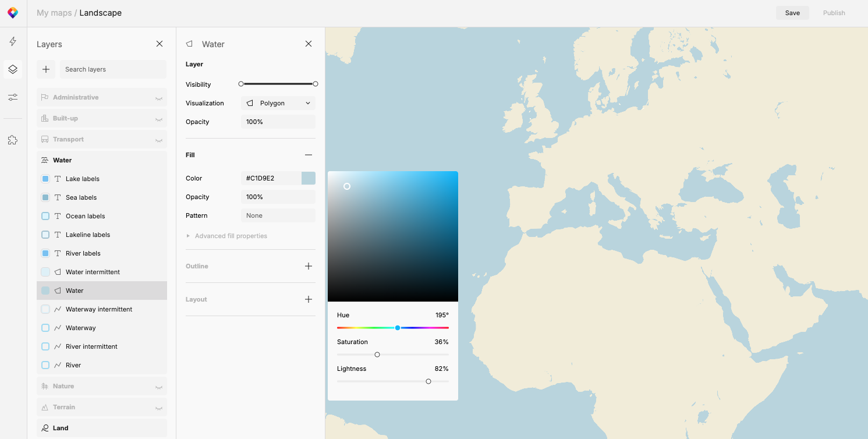Screen dimensions: 868x439
Task: Click the Save button
Action: tap(792, 13)
